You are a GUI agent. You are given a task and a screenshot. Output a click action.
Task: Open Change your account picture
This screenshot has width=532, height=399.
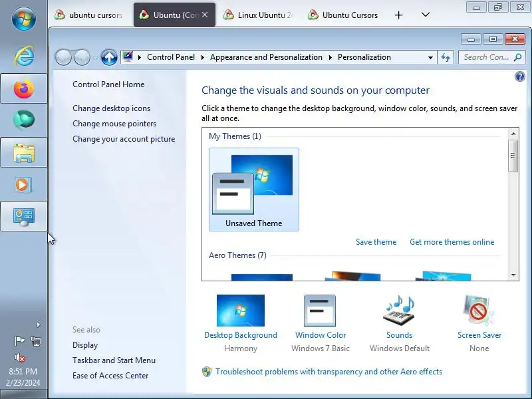tap(124, 139)
